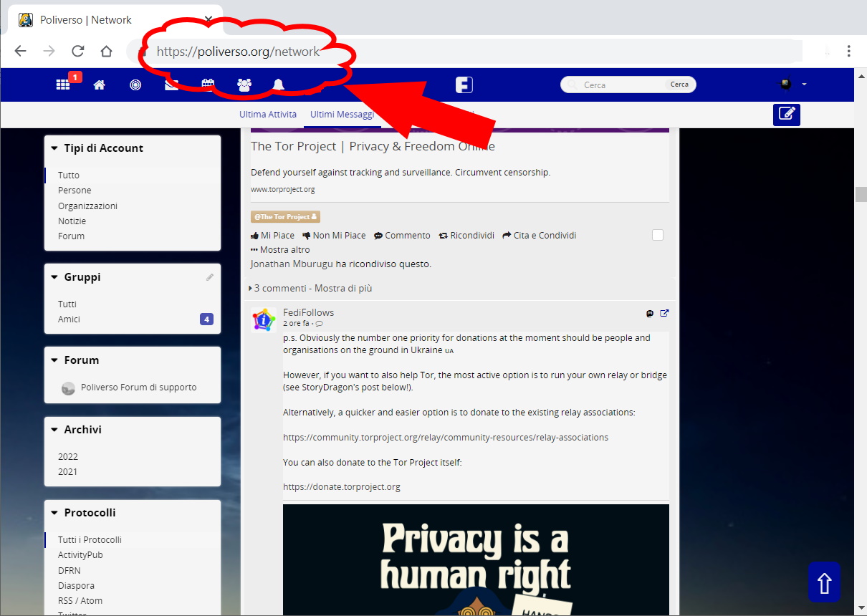Choose Cita e Condividi on the post
Screen dimensions: 867x616
point(540,235)
